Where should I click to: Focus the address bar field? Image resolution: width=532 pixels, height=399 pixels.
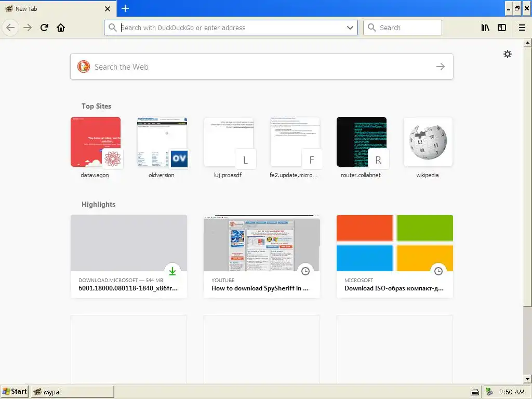tap(231, 28)
